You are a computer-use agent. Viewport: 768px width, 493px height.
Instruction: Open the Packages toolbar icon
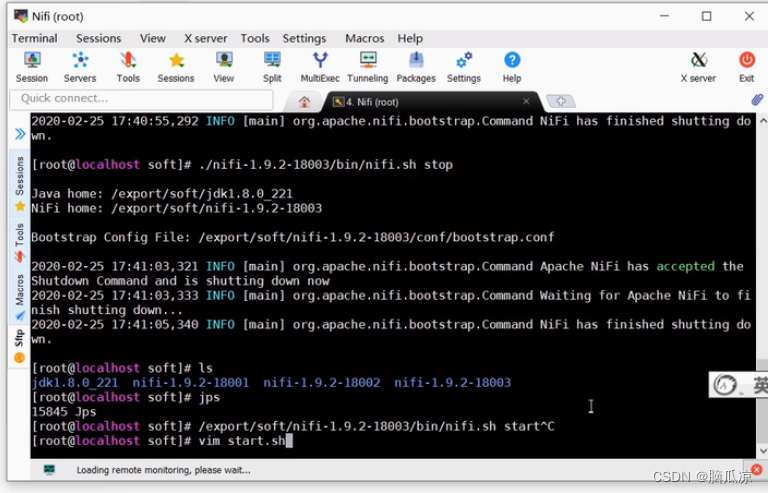pyautogui.click(x=416, y=67)
